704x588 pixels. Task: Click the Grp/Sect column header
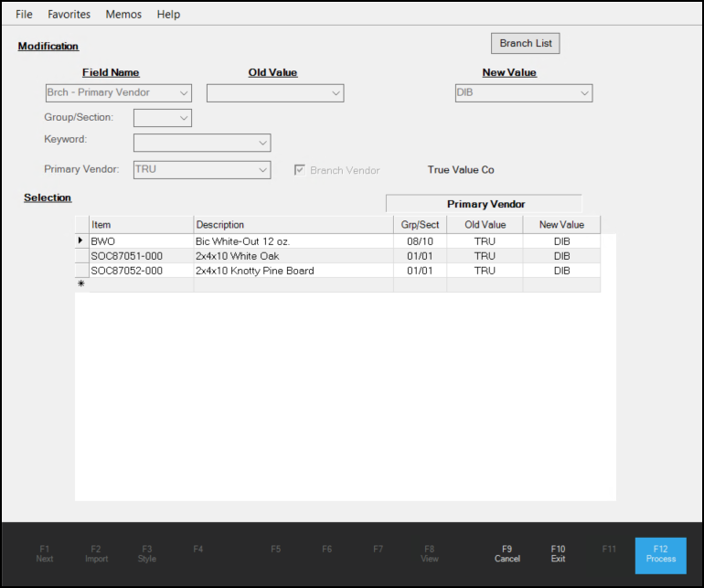pos(420,225)
